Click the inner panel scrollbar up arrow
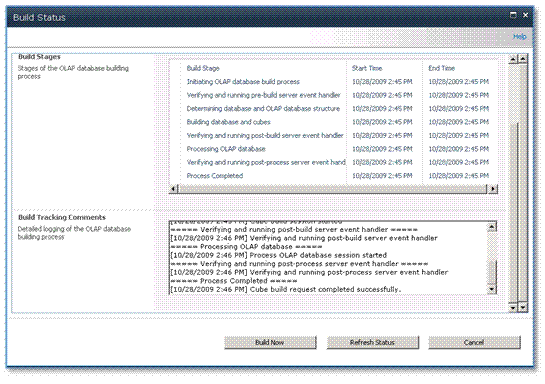545x384 pixels. [513, 59]
